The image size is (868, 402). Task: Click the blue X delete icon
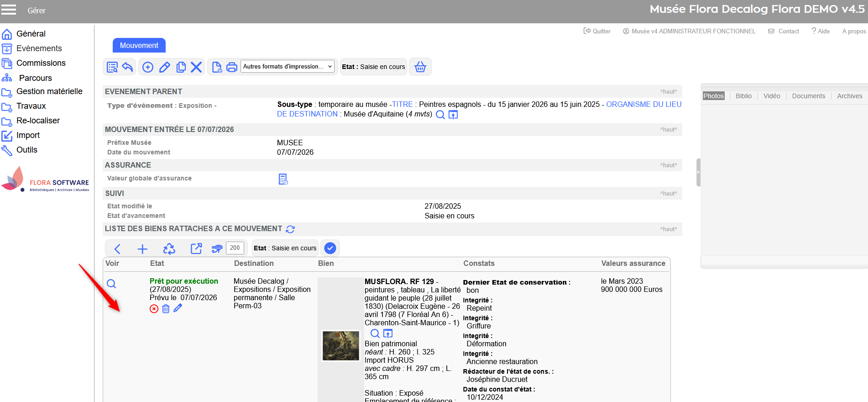(196, 67)
